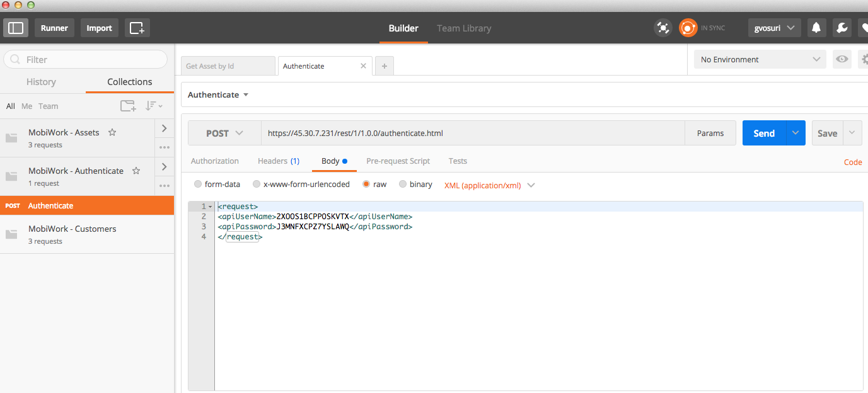Click the request URL input field
Viewport: 868px width, 393px height.
473,133
